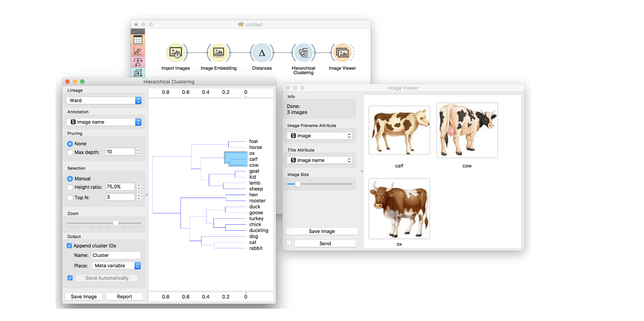This screenshot has width=644, height=321.
Task: Open the Ward linkage dropdown
Action: pos(104,101)
